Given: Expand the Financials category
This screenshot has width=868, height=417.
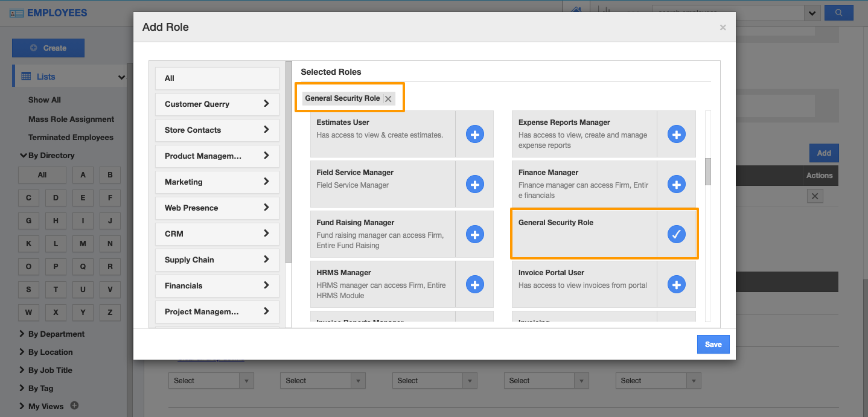Looking at the screenshot, I should pos(217,286).
